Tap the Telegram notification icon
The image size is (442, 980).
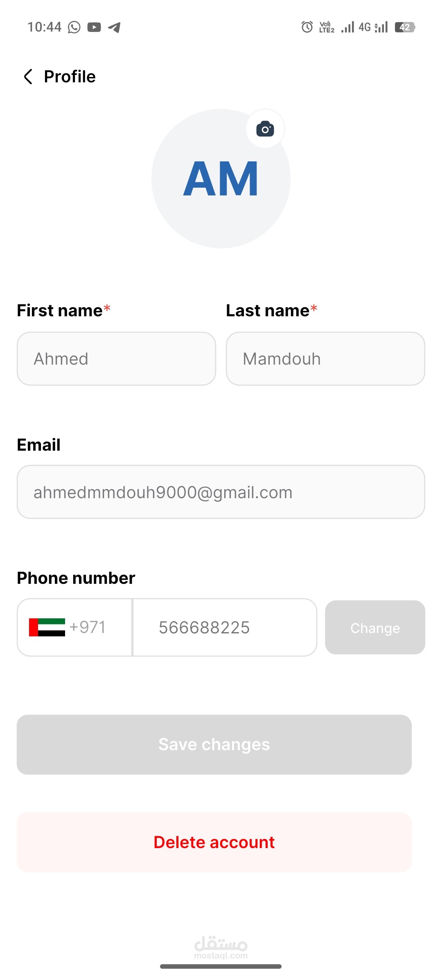(x=114, y=27)
